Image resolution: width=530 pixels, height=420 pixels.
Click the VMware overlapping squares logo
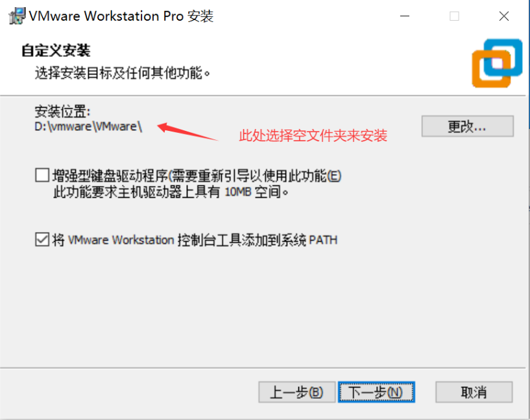click(x=497, y=63)
